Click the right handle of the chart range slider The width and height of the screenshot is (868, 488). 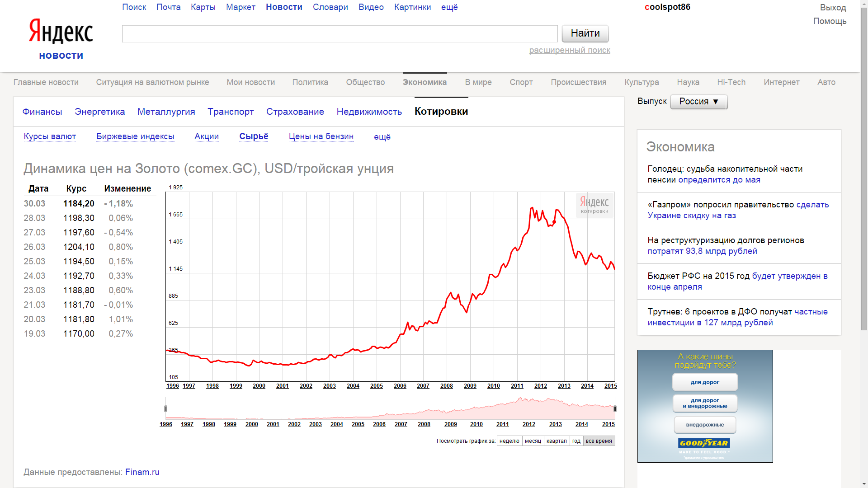pos(614,408)
